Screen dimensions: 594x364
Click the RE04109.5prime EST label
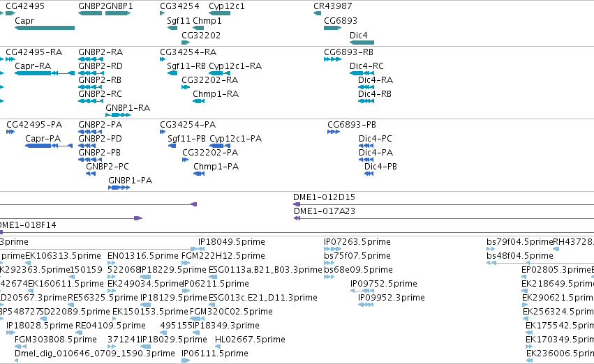[110, 326]
